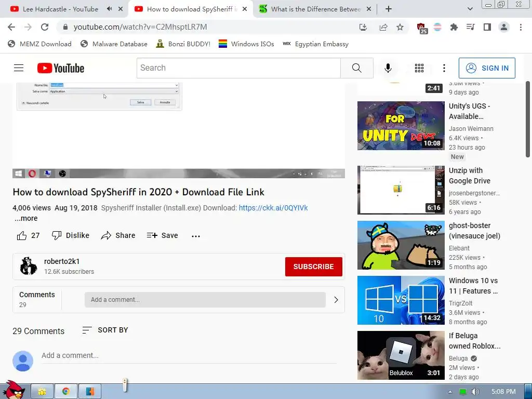Open the Windows ISOs bookmark
532x399 pixels.
click(x=246, y=44)
